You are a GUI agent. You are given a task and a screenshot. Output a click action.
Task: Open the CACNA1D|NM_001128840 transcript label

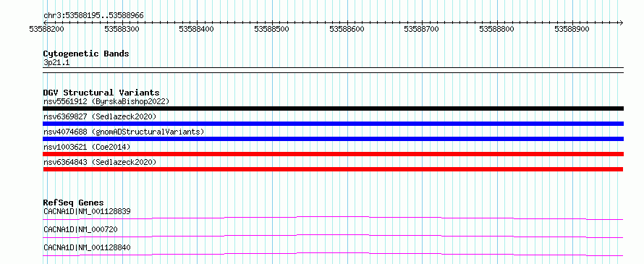[87, 247]
